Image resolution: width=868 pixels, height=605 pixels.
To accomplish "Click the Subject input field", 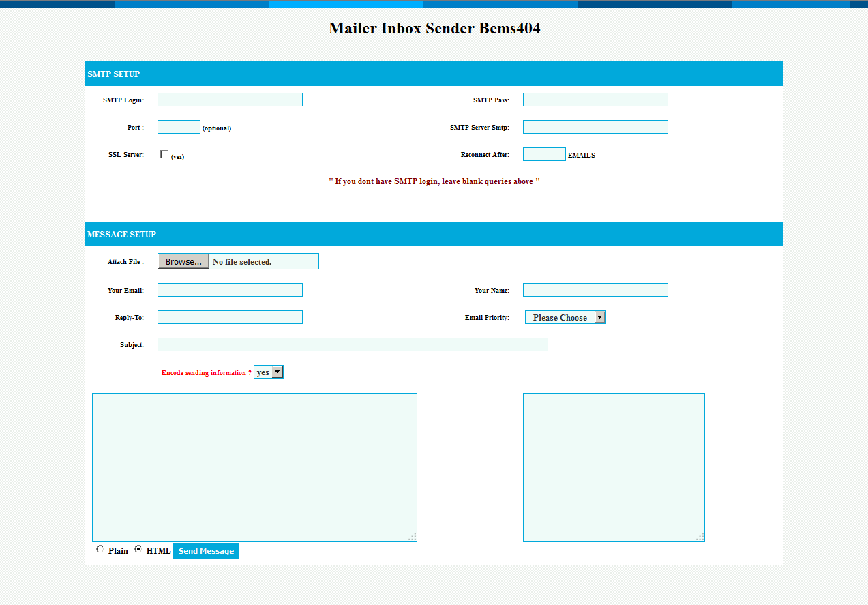I will point(353,344).
